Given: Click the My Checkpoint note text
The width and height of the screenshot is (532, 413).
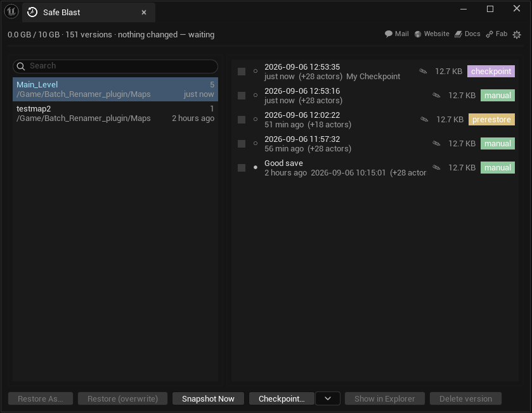Looking at the screenshot, I should click(373, 77).
